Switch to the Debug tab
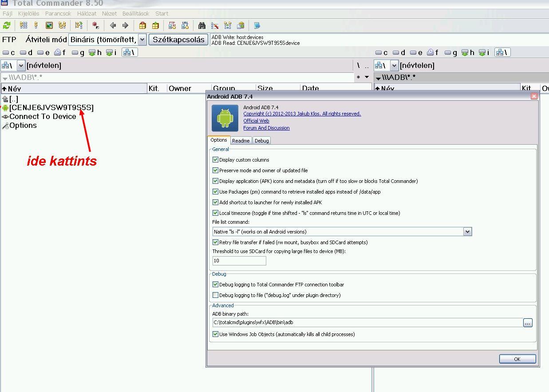The width and height of the screenshot is (549, 392). point(261,141)
